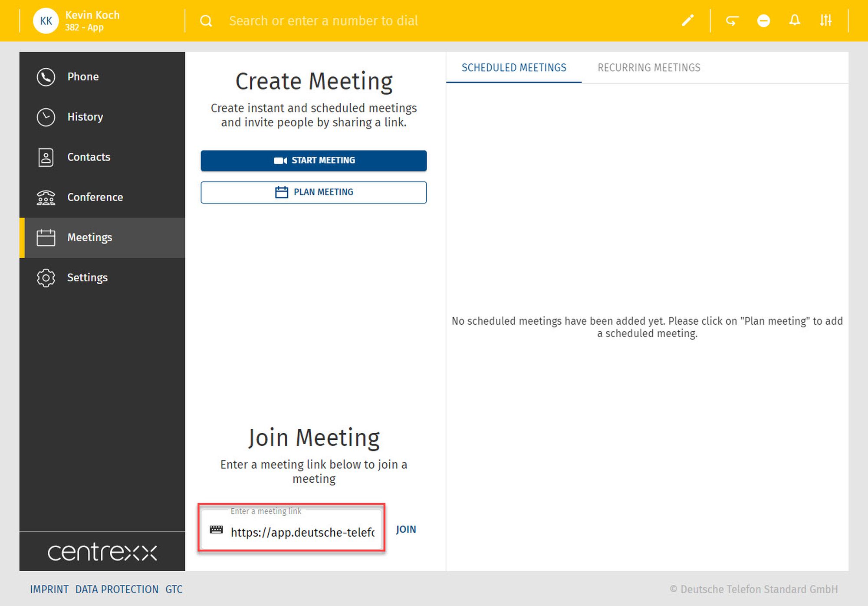Click the search magnifier icon

[206, 21]
